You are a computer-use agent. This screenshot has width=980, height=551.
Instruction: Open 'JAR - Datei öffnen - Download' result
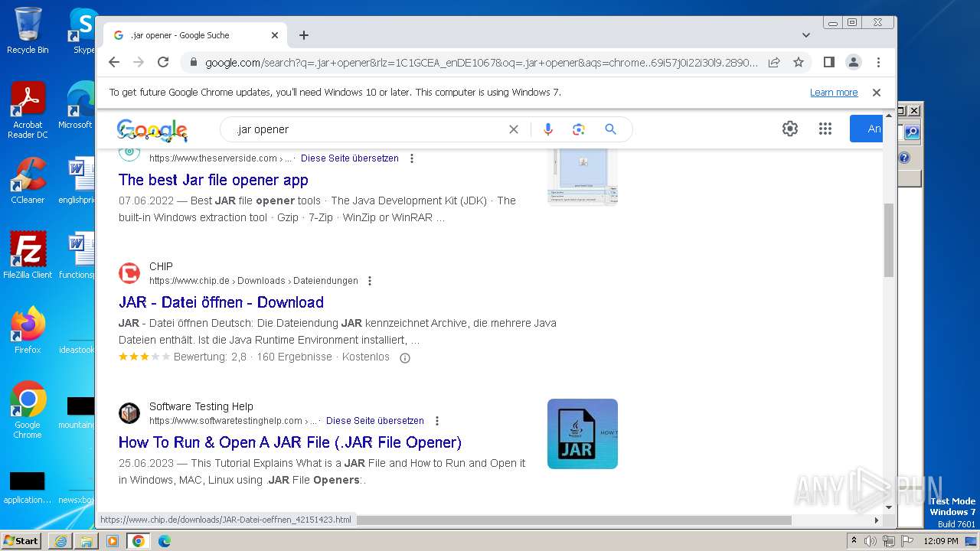[221, 302]
